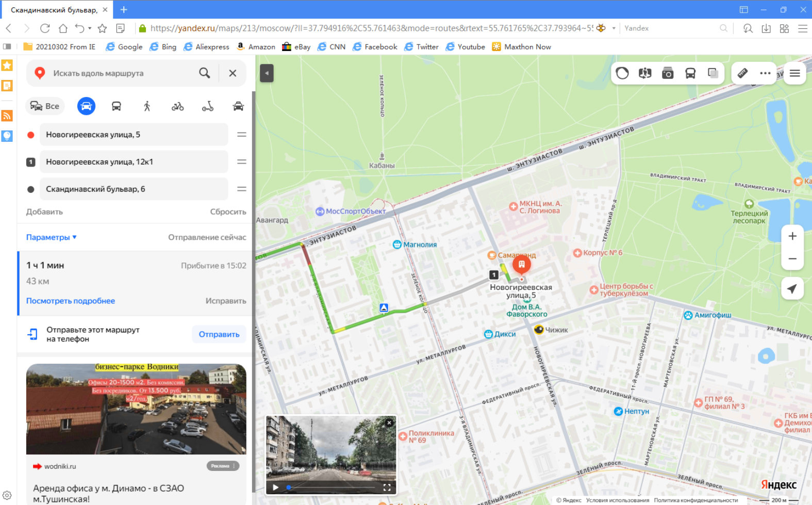This screenshot has width=812, height=505.
Task: Show photo layer using camera icon
Action: [x=668, y=73]
